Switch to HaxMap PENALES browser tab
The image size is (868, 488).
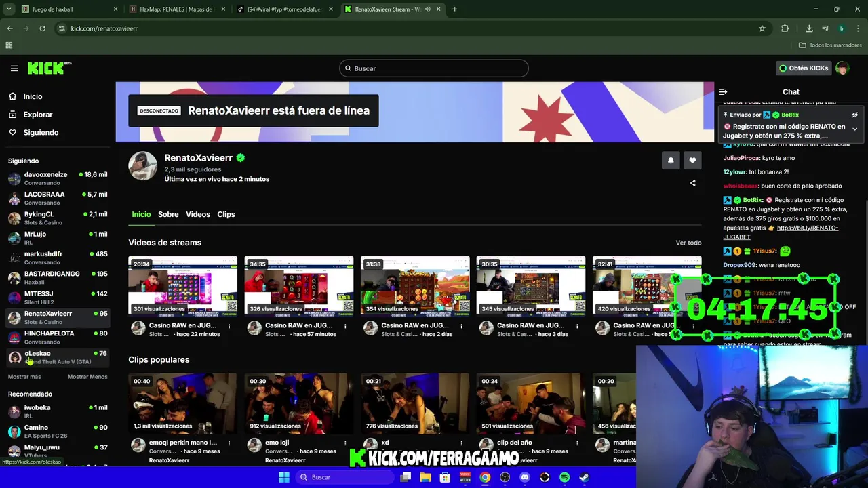click(x=176, y=9)
